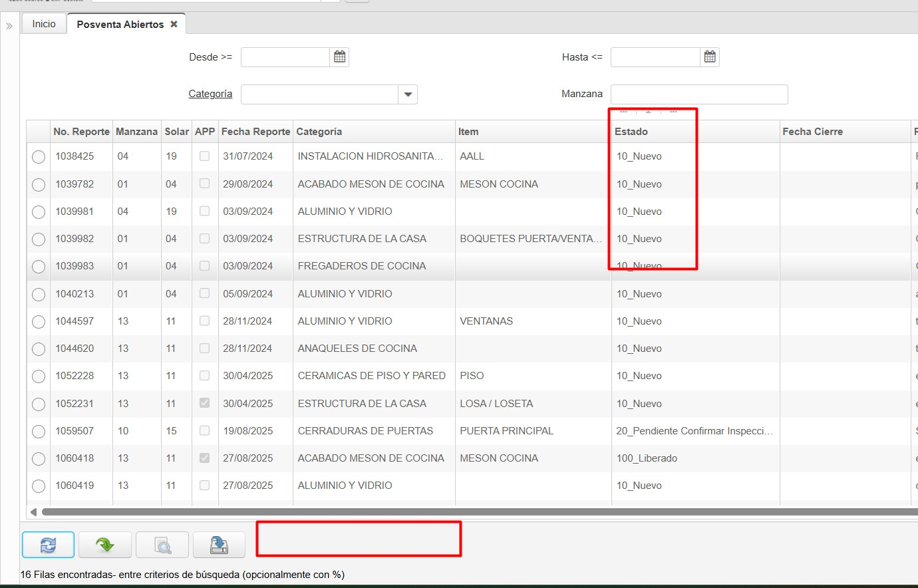Expand the left side panel chevrons
Screen dimensions: 918x588
(9, 27)
